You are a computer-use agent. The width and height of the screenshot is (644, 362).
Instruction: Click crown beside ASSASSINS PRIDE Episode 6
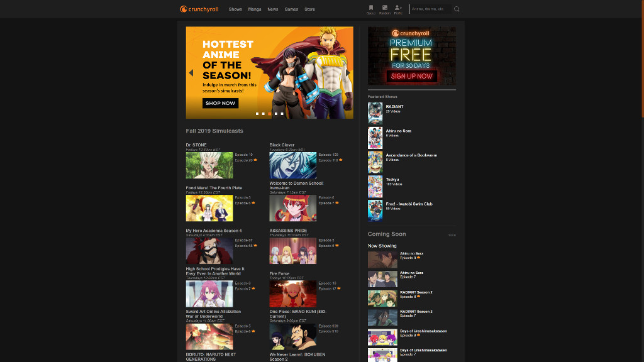337,246
